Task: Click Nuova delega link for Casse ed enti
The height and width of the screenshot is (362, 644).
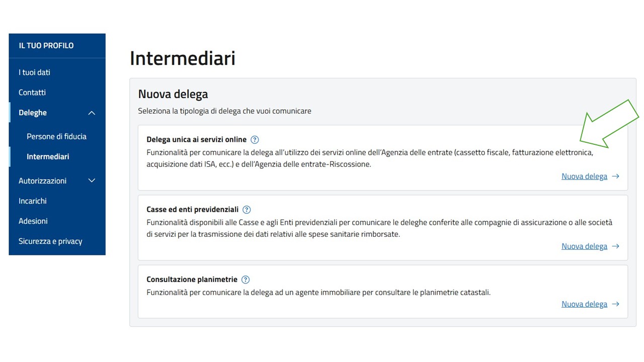Action: click(x=584, y=246)
